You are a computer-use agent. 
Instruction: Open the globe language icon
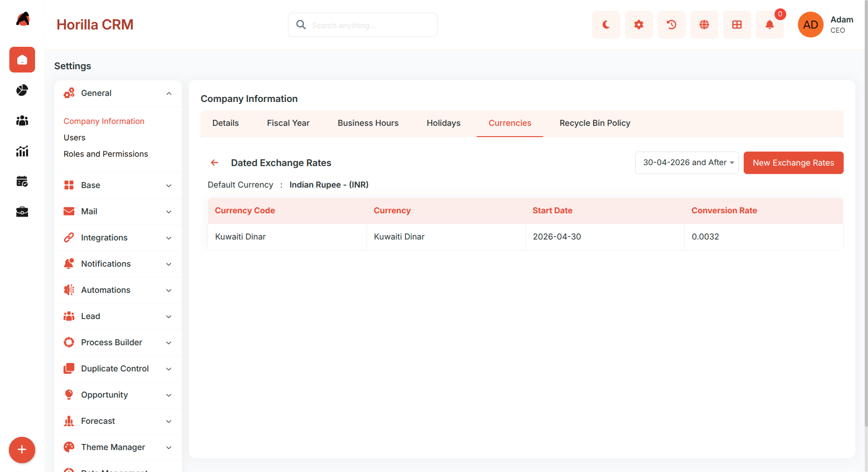(x=704, y=25)
